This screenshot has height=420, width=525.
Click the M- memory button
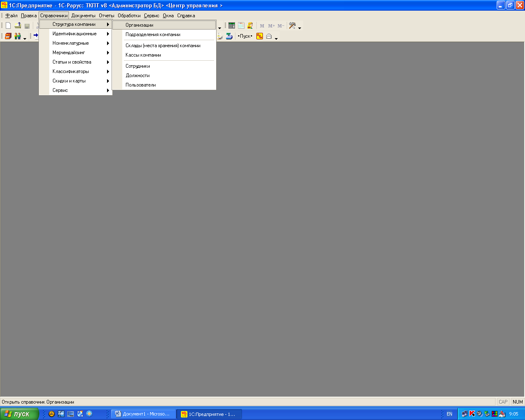[x=281, y=26]
